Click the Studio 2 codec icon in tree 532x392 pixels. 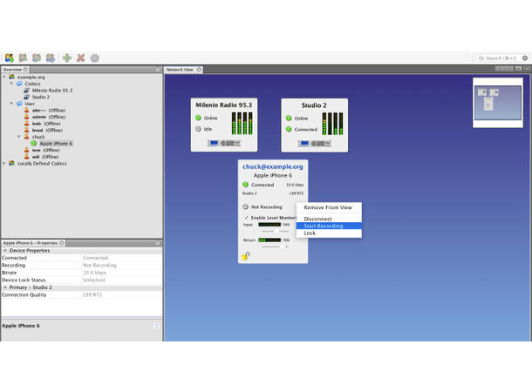point(27,97)
